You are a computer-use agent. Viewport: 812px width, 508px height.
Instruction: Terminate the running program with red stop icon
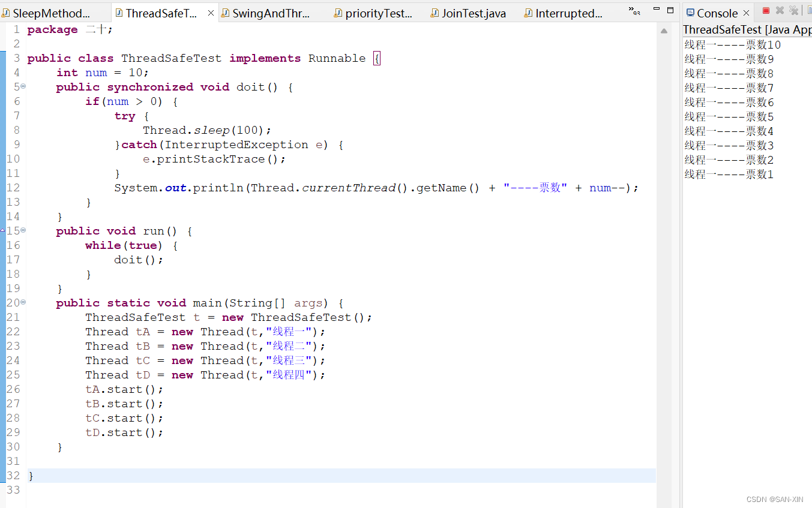[766, 10]
